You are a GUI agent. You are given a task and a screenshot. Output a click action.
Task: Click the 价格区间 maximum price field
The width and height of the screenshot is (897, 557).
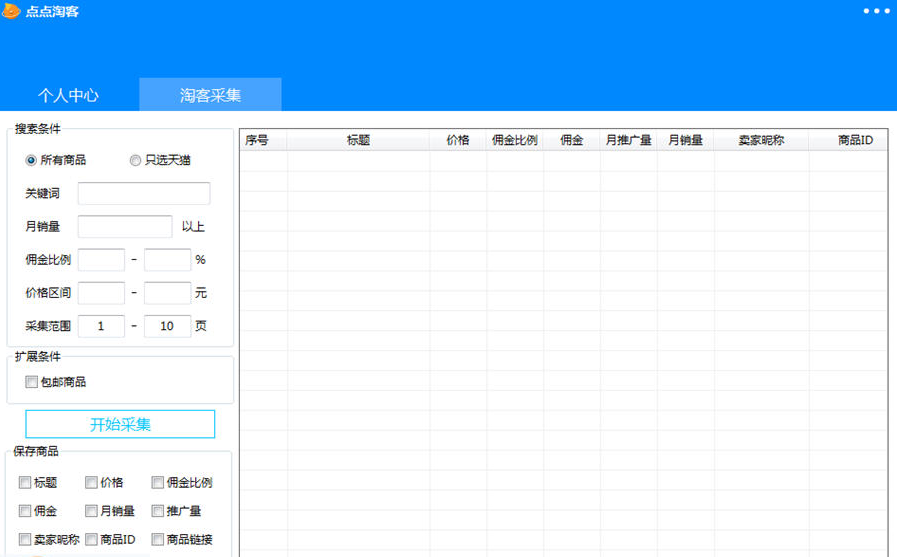[167, 293]
